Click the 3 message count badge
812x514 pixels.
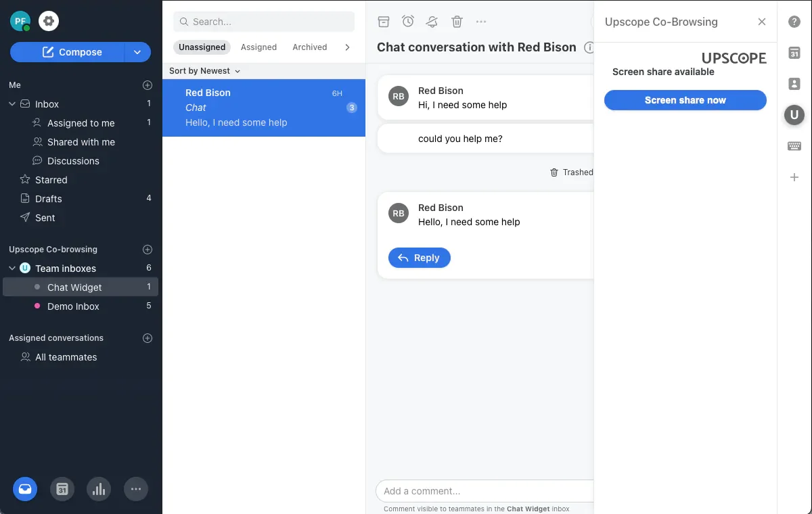click(x=352, y=108)
